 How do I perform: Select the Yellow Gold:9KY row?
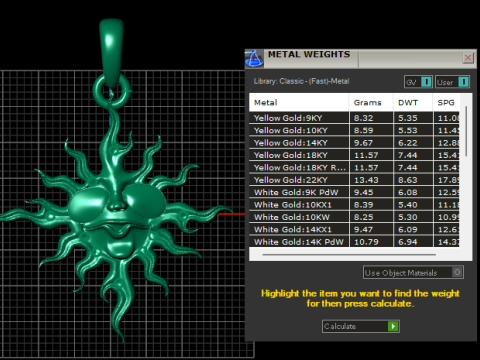354,118
